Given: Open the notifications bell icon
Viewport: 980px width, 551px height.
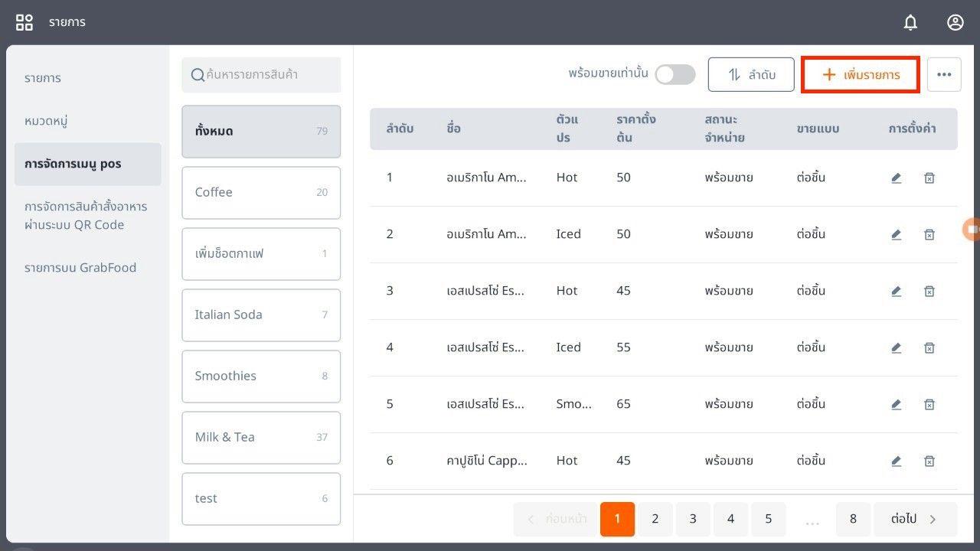Looking at the screenshot, I should coord(910,22).
